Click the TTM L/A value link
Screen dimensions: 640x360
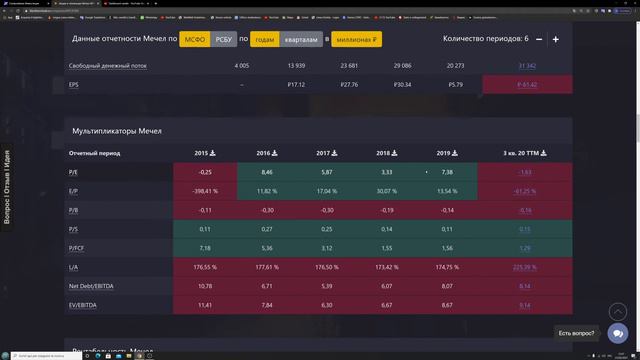pos(524,267)
